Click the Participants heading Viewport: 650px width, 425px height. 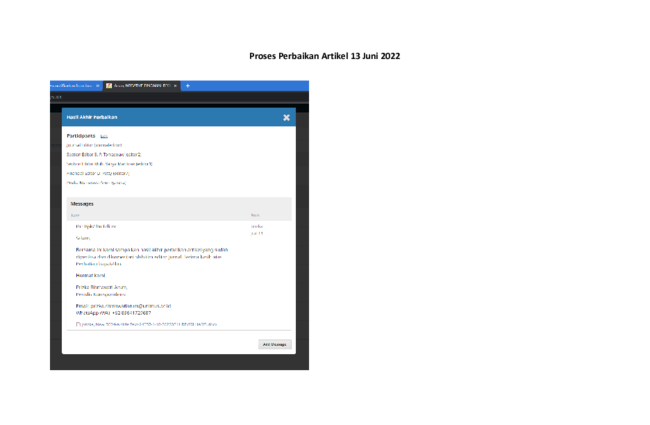(81, 136)
